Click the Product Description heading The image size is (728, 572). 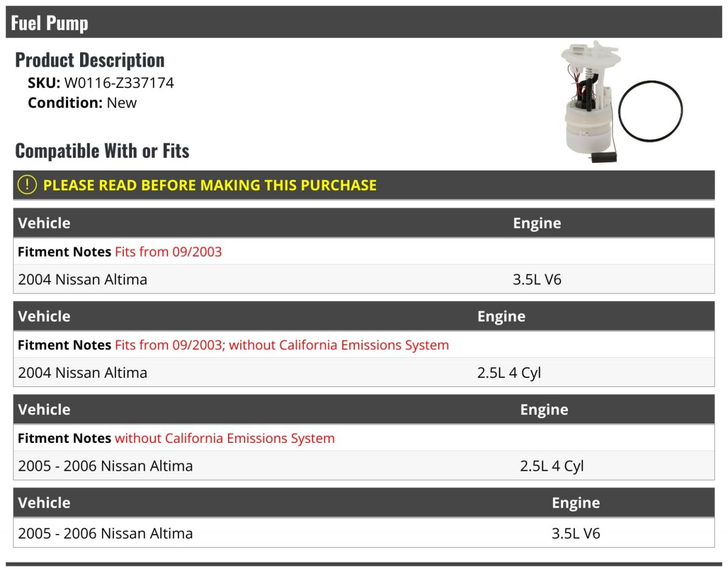[90, 60]
